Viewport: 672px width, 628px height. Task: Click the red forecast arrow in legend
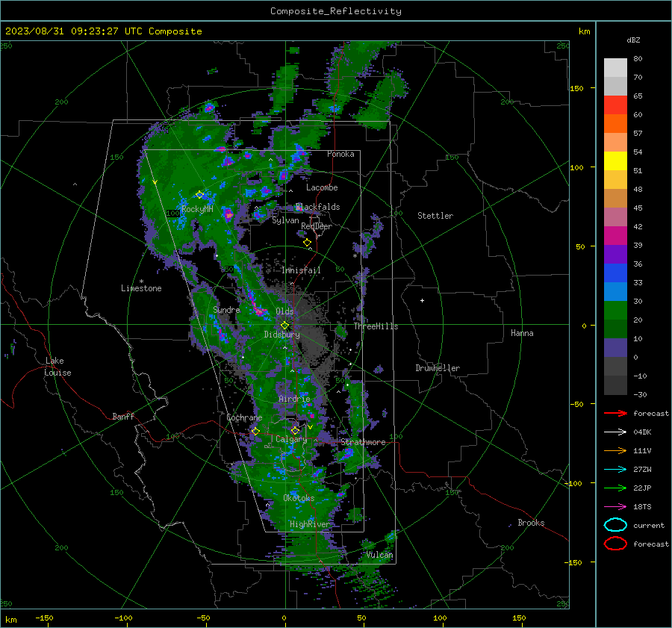(615, 413)
